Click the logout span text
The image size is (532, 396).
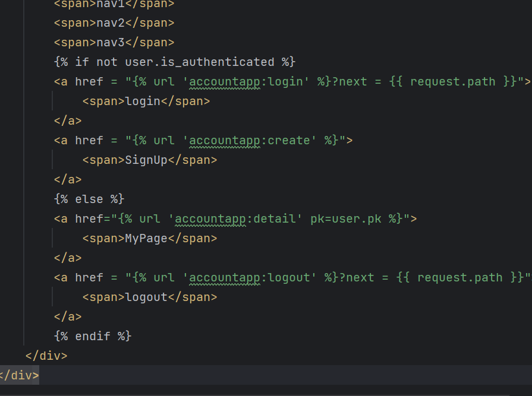146,297
